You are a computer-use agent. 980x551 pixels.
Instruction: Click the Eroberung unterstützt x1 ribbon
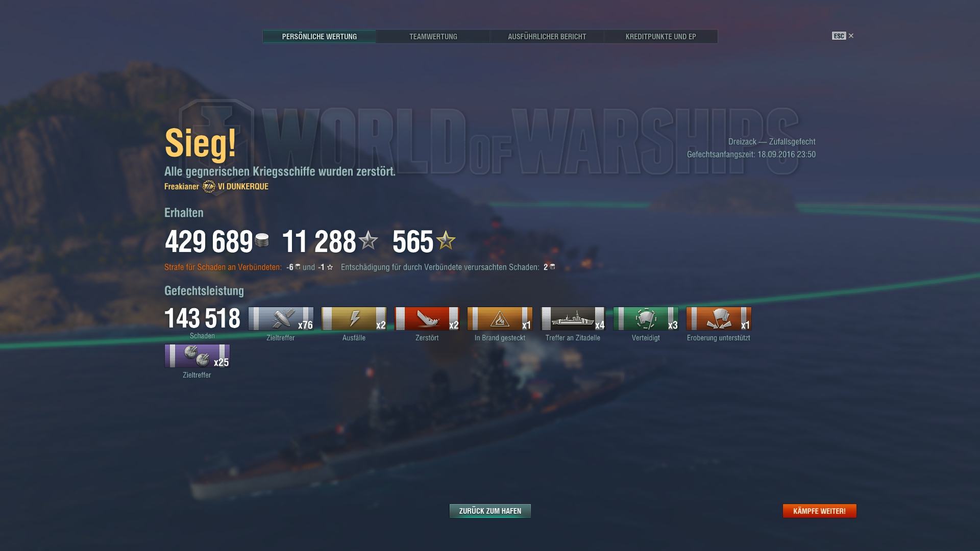[719, 319]
